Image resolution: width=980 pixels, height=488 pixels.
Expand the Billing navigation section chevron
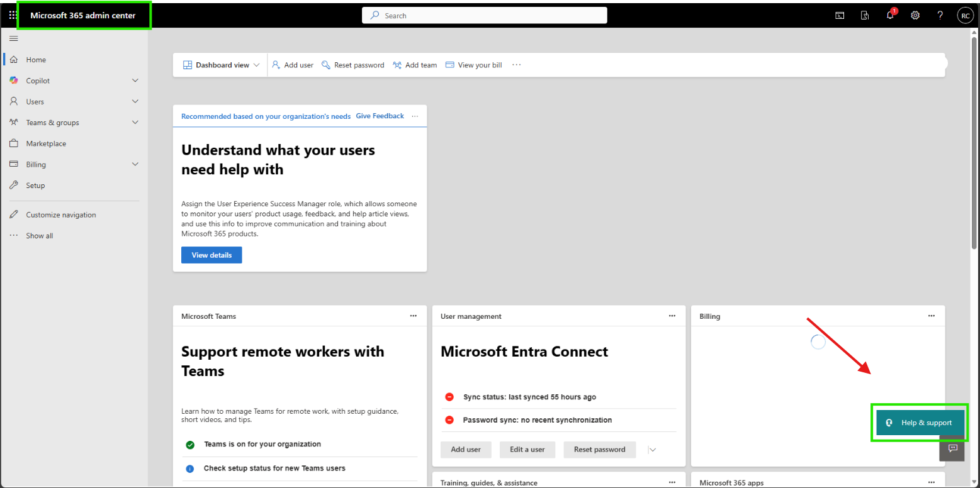135,164
